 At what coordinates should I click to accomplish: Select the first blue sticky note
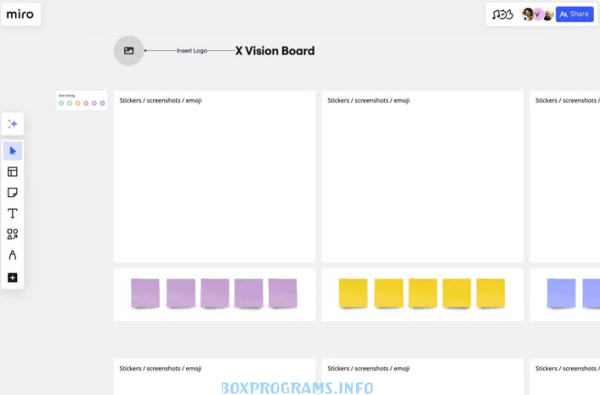(x=561, y=294)
